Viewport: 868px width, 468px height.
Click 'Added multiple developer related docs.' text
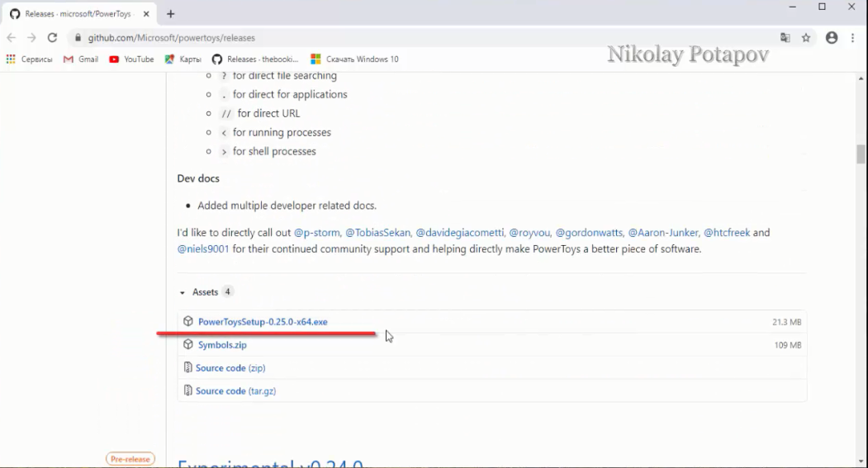287,206
